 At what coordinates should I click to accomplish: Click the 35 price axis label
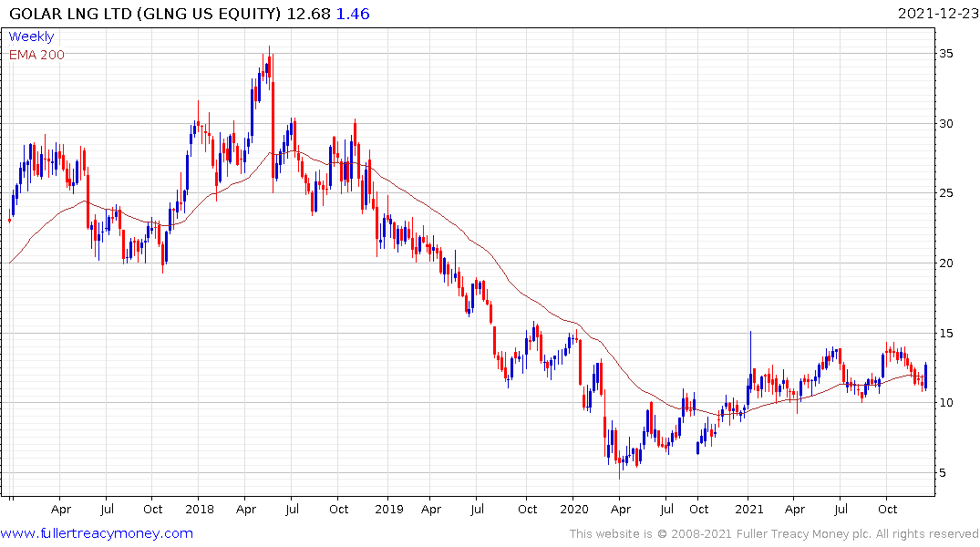945,54
